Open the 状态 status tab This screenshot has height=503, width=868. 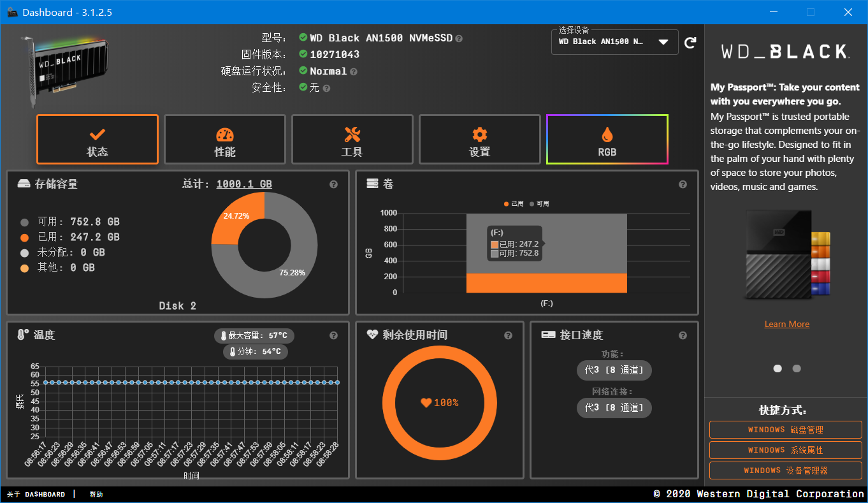[98, 140]
